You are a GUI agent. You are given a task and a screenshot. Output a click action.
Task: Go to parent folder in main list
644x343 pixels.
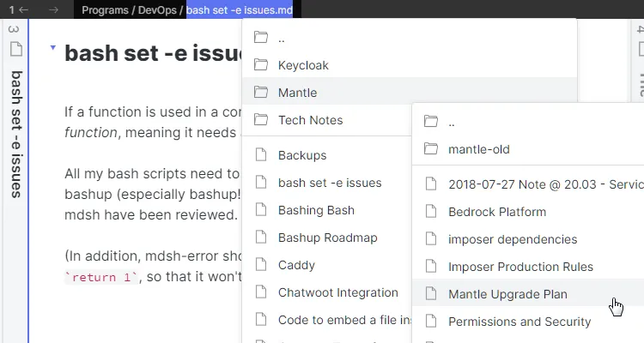click(284, 38)
